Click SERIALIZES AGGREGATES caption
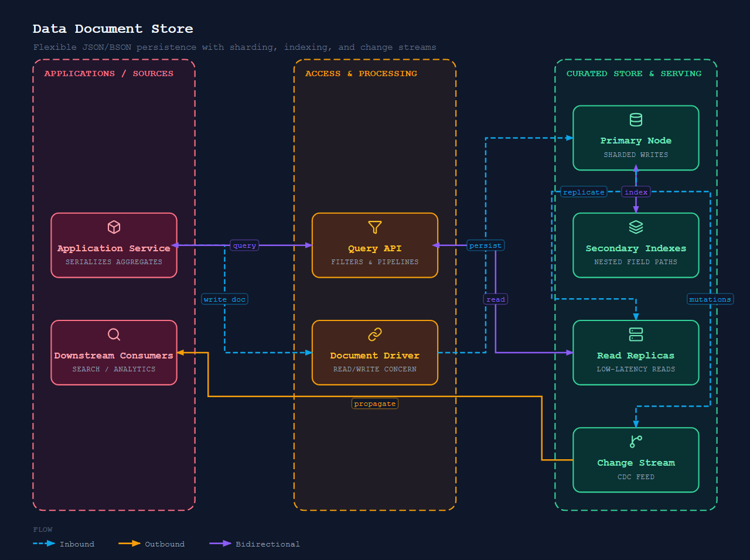The height and width of the screenshot is (560, 750). click(114, 262)
